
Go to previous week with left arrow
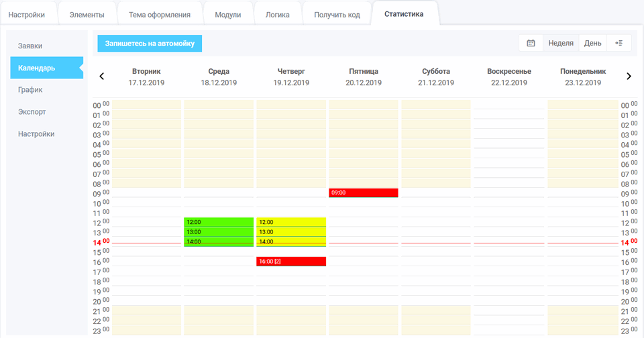click(102, 76)
